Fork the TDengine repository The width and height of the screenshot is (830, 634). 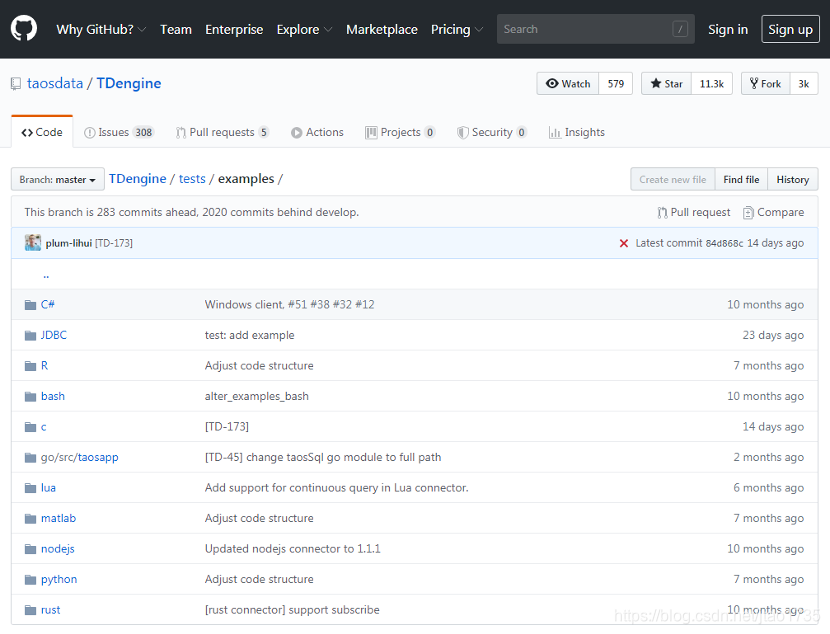click(765, 84)
